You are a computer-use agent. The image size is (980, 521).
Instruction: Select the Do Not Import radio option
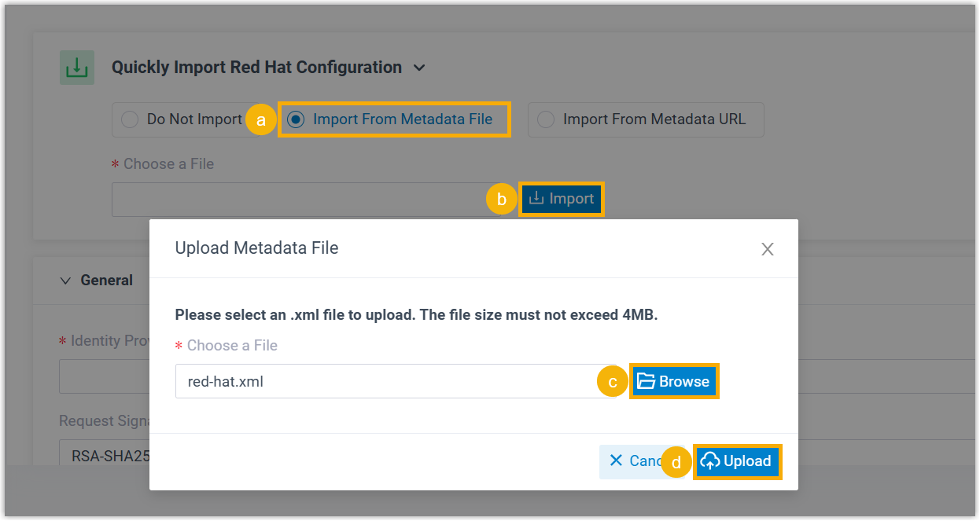click(x=130, y=120)
